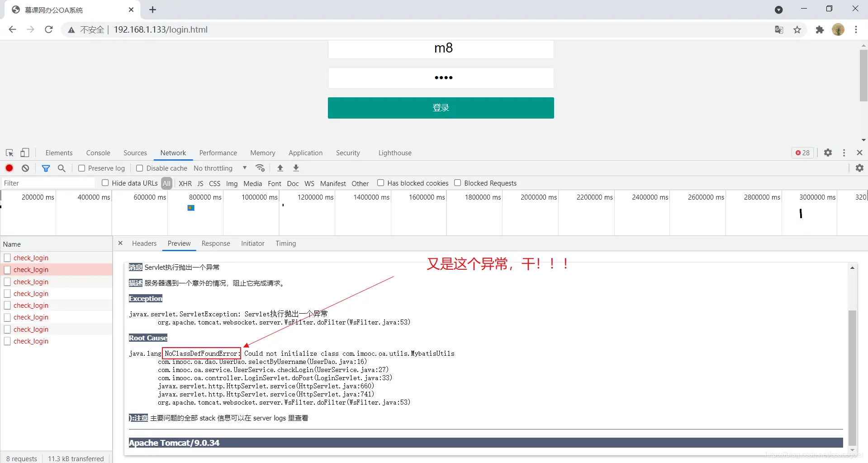Open the Extensions puzzle menu
The width and height of the screenshot is (868, 463).
pos(820,29)
